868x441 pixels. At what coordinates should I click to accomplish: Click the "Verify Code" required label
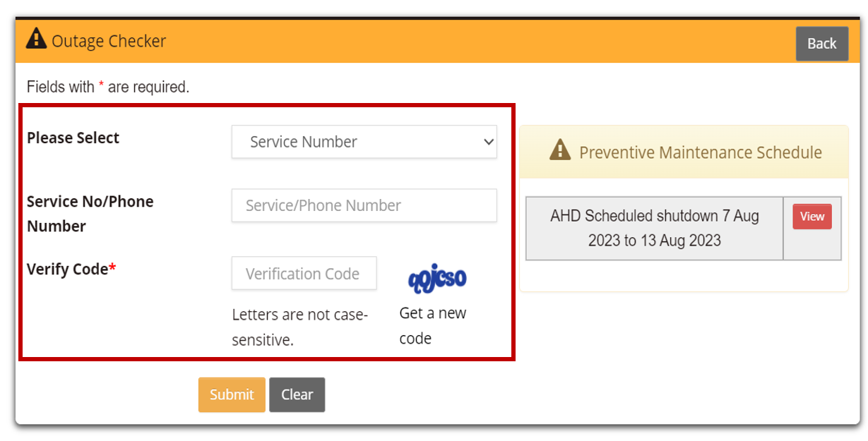click(x=71, y=269)
